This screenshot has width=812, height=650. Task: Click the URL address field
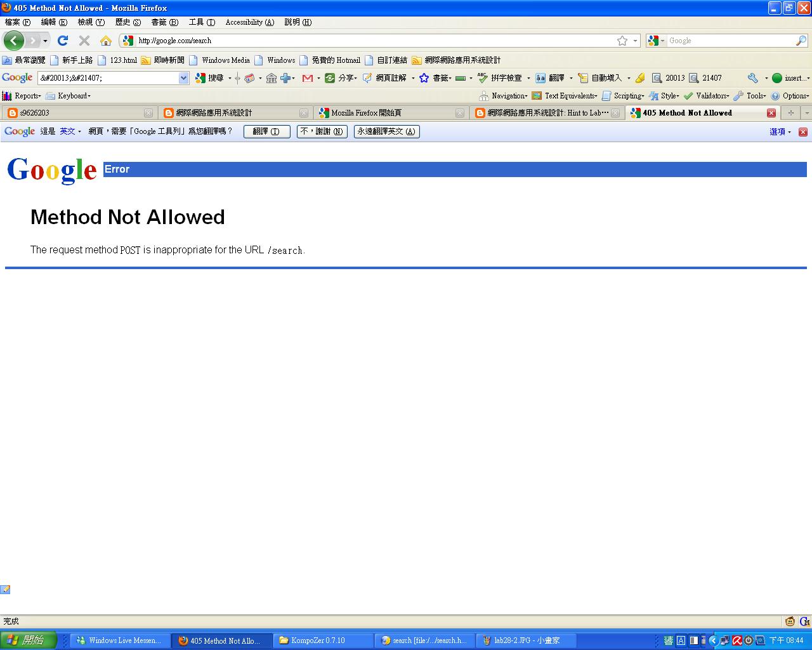pos(374,41)
